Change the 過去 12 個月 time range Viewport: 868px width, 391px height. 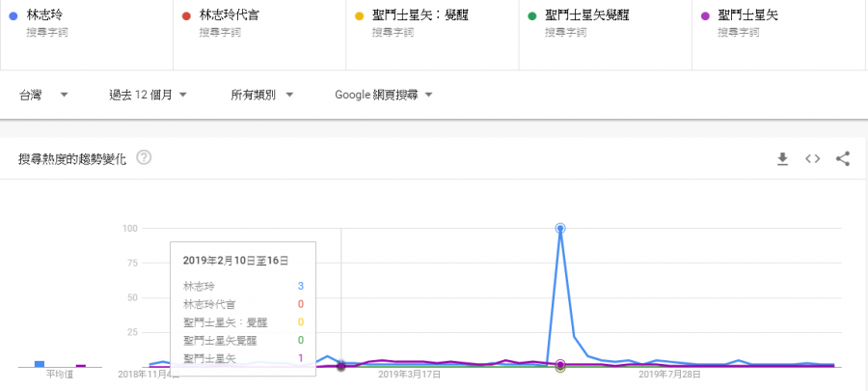click(x=148, y=95)
